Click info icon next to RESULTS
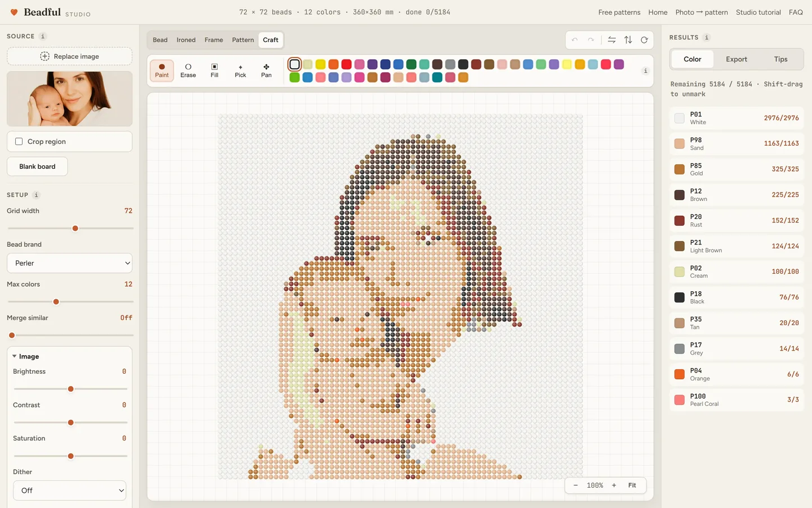Screen dimensions: 812x508 point(707,37)
